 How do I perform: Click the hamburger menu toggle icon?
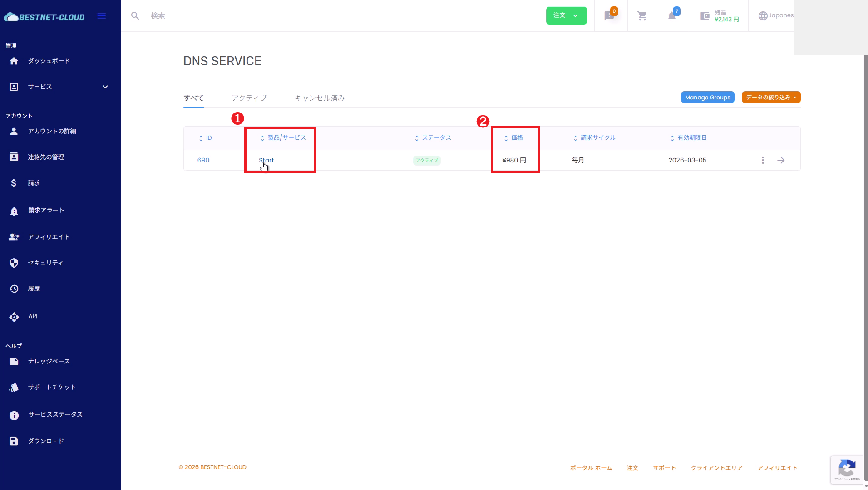point(102,16)
